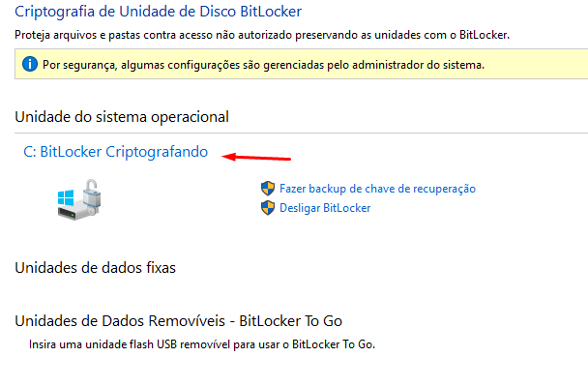Click the administrator-managed settings message text

coord(263,66)
